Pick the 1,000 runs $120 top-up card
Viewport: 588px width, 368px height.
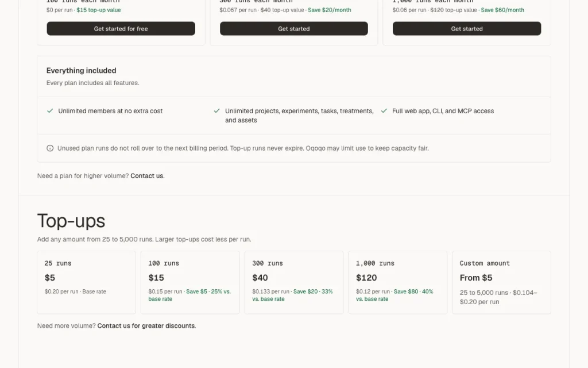(x=397, y=282)
